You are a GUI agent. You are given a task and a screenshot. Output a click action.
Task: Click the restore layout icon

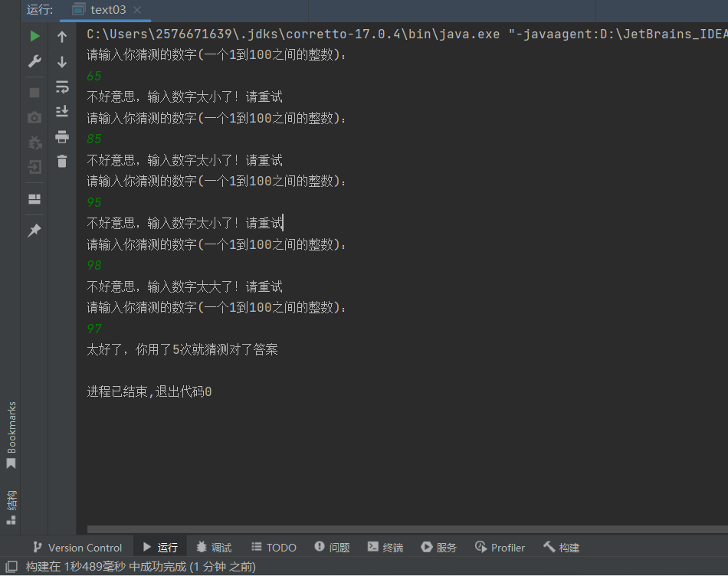[x=34, y=199]
